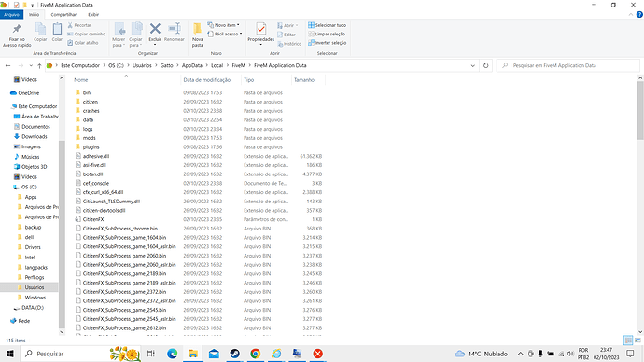Select the crashes folder
644x362 pixels.
coord(91,111)
